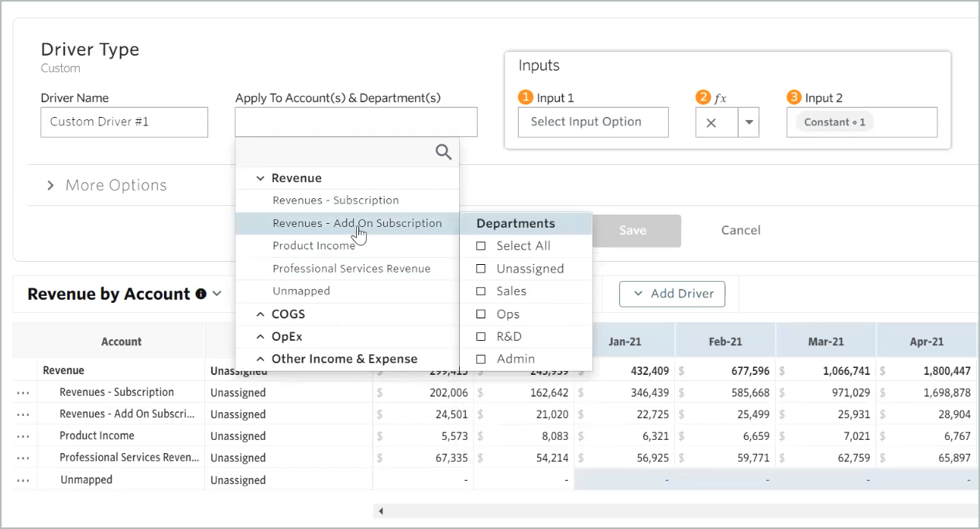
Task: Open ellipsis menu for Professional Services Revenue row
Action: pos(23,458)
